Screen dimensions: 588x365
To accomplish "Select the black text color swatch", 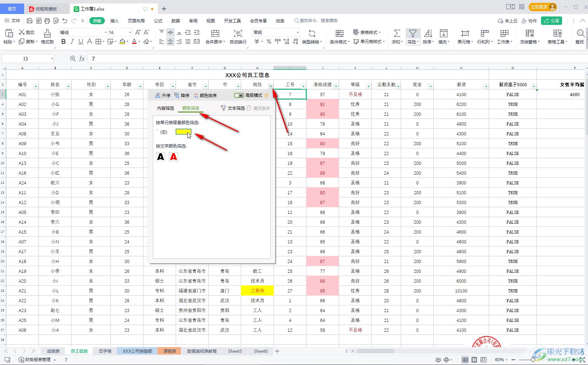I will click(x=161, y=157).
